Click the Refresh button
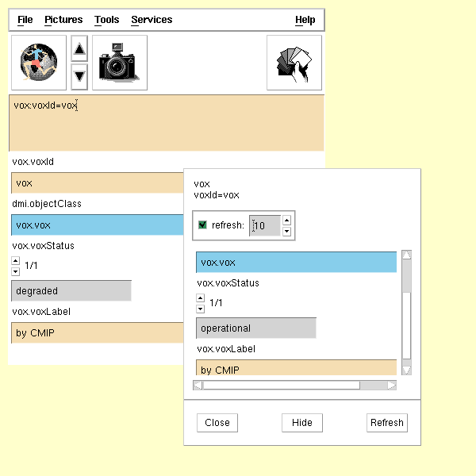The width and height of the screenshot is (476, 476). 387,423
